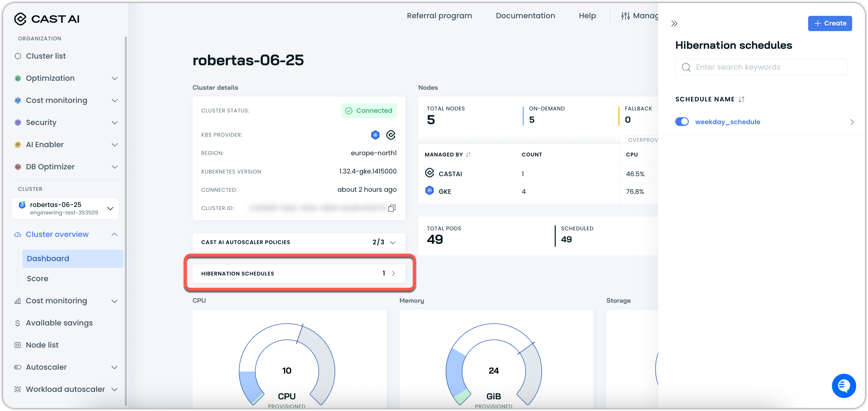The width and height of the screenshot is (868, 411).
Task: Collapse side panel with double-chevron icon
Action: point(674,24)
